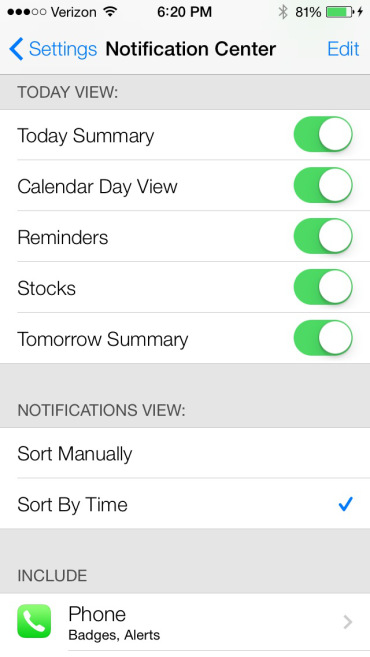Toggle the Reminders switch off
This screenshot has height=657, width=370.
(323, 236)
